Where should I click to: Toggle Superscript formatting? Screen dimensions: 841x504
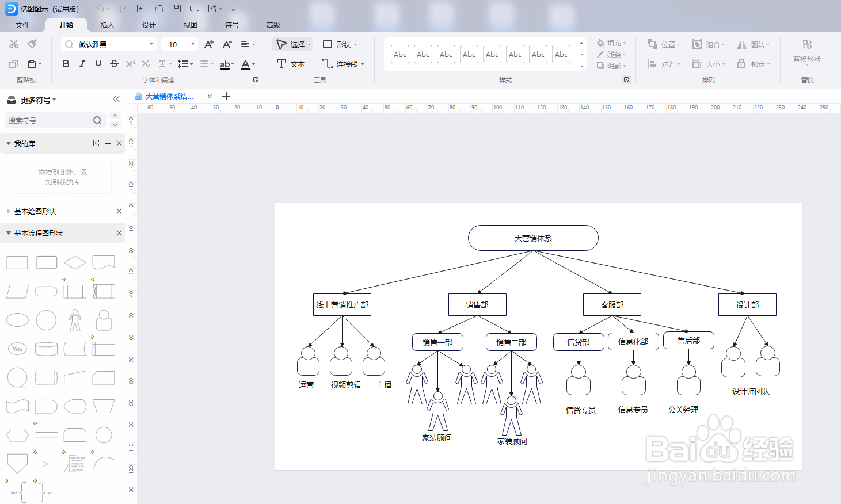[x=130, y=64]
